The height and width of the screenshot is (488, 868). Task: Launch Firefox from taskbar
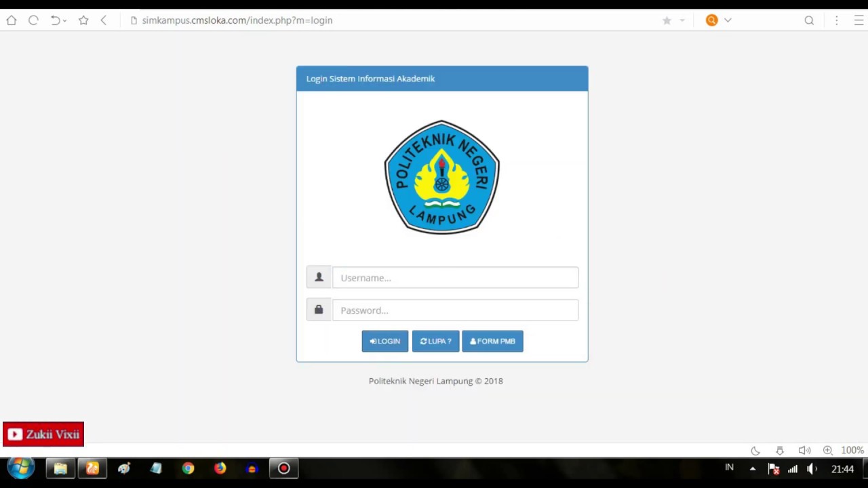coord(220,468)
